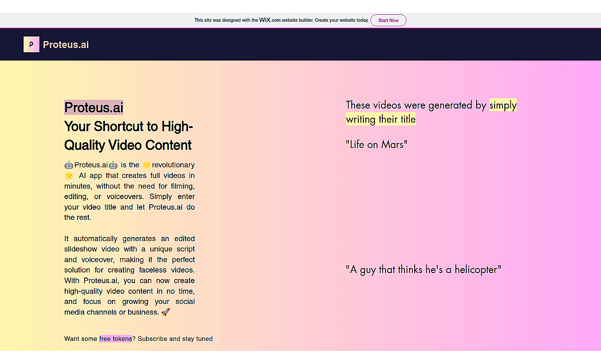601x364 pixels.
Task: Click the sparkle emoji before "revolutionary"
Action: tap(147, 165)
